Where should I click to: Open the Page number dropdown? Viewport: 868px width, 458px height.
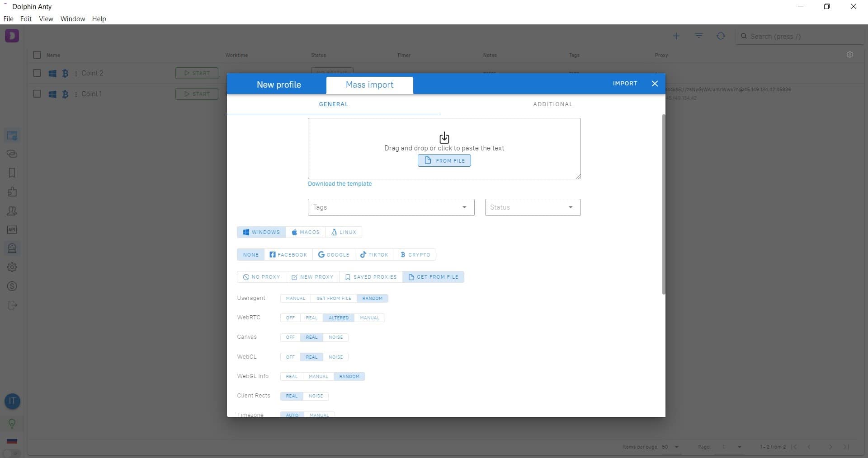(731, 447)
